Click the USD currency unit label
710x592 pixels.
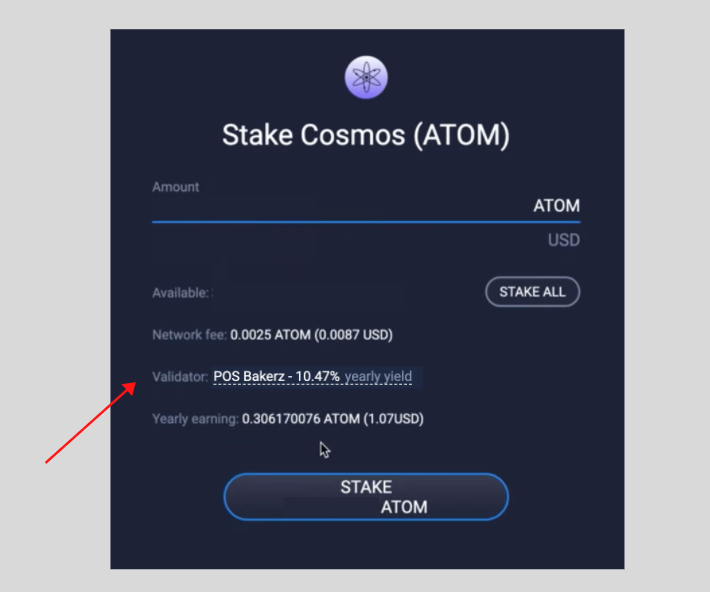564,240
